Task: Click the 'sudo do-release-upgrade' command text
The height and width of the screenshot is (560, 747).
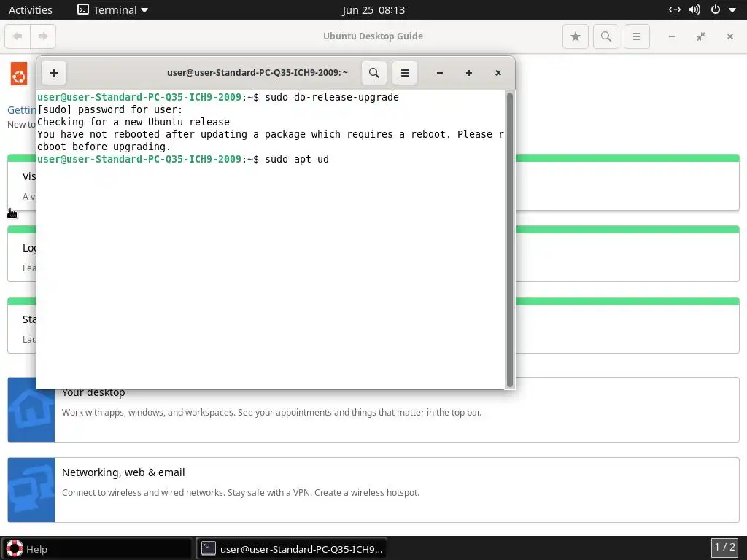Action: point(332,97)
